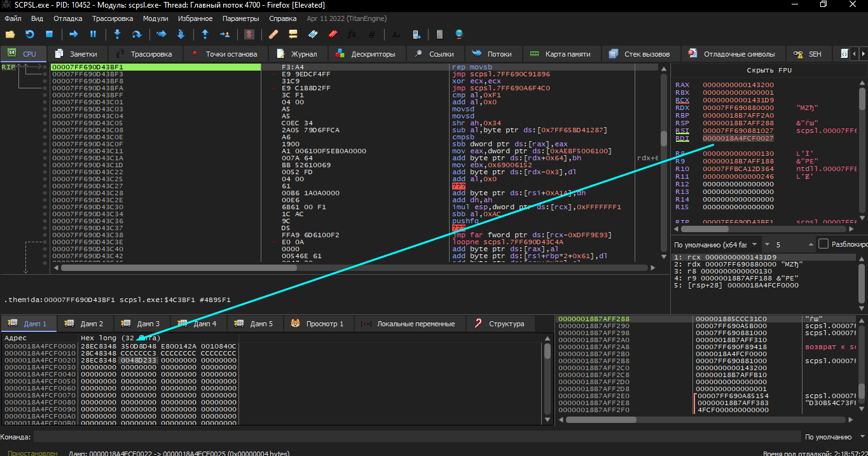Toggle breakpoint bullet at address 00007FF690D43C01

pos(45,102)
